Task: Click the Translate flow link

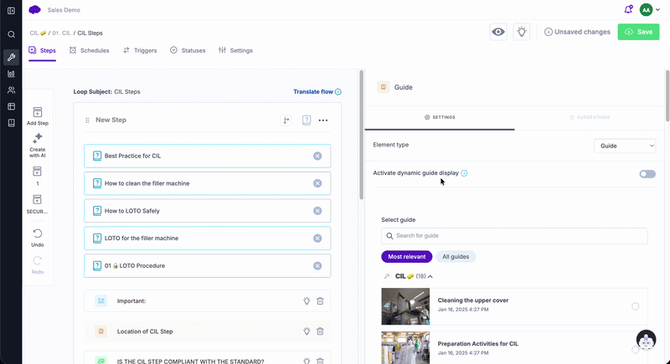Action: point(317,92)
